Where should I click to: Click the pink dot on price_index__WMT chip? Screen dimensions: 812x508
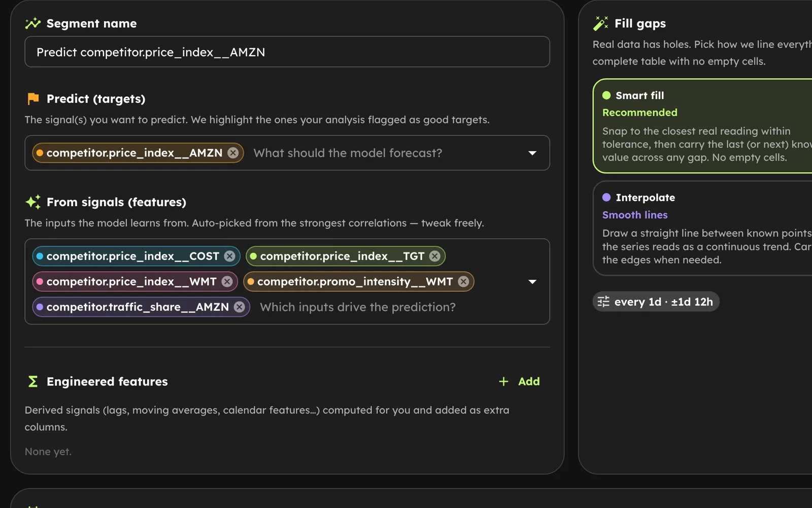click(x=40, y=281)
